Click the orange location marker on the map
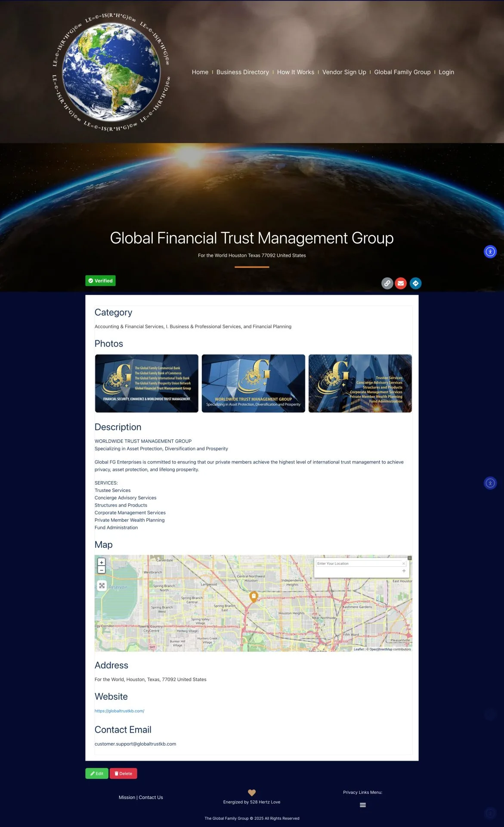The height and width of the screenshot is (827, 504). click(x=254, y=597)
